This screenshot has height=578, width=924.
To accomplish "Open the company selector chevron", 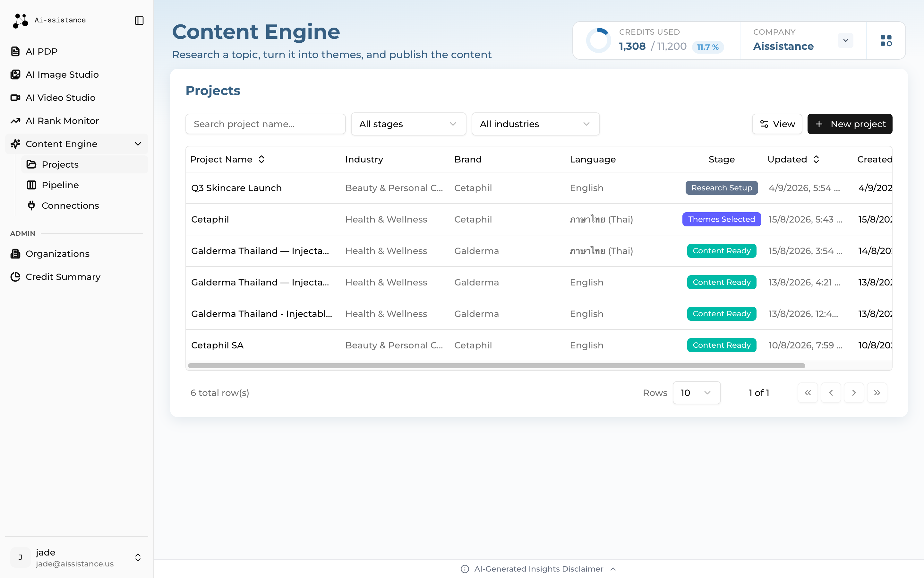I will pyautogui.click(x=846, y=40).
